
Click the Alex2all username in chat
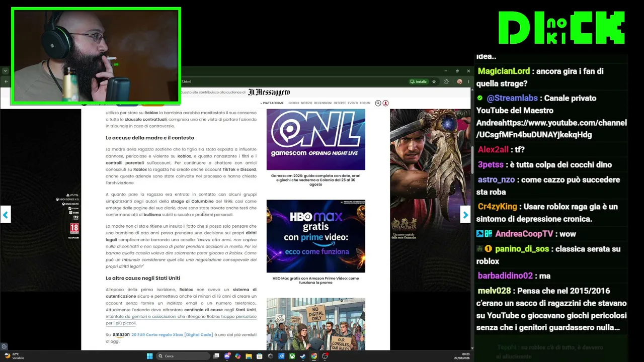click(493, 150)
